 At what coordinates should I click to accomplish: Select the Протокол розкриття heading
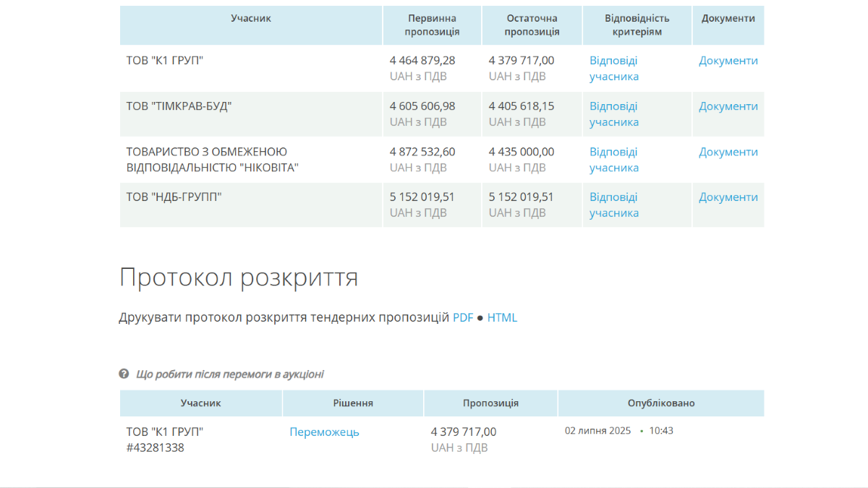click(239, 278)
